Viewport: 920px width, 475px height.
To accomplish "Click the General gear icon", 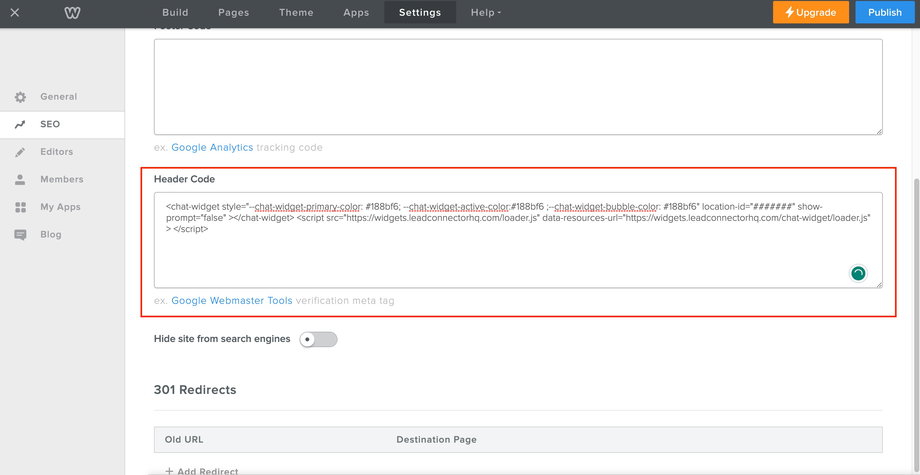I will point(20,97).
